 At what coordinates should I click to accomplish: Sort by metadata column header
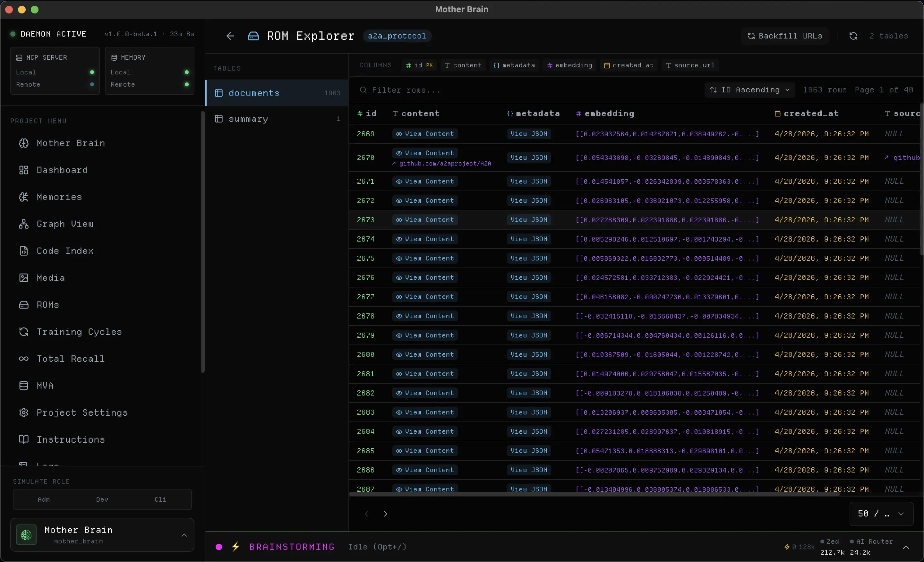(533, 114)
